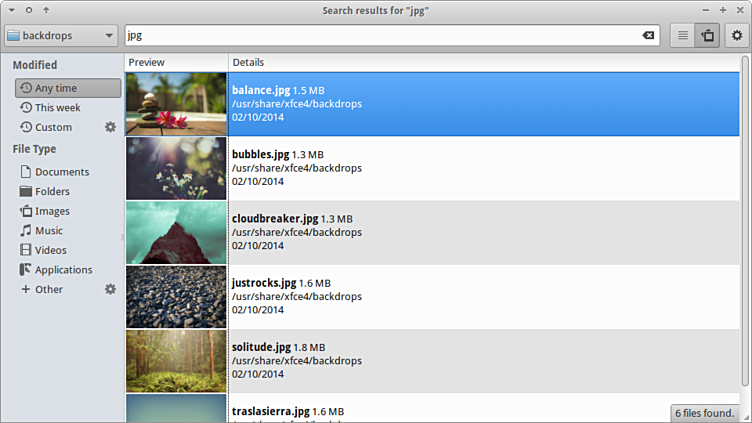Click in the search text field
This screenshot has height=423, width=752.
tap(380, 36)
